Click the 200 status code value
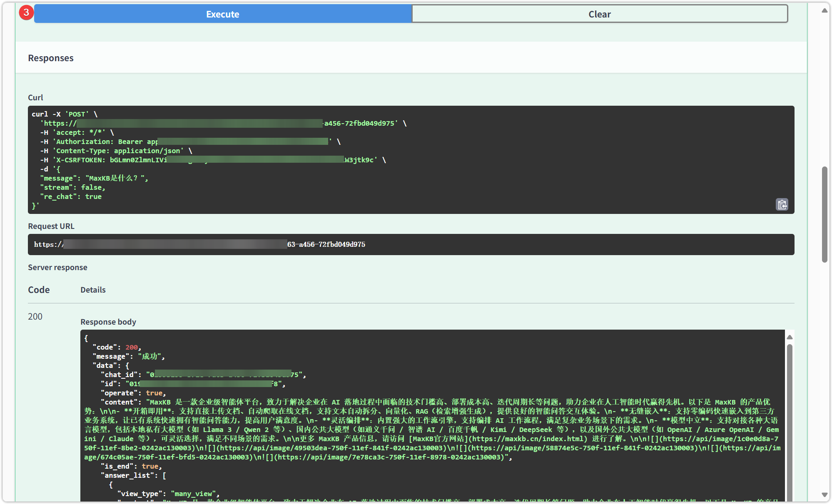The image size is (832, 504). 35,316
